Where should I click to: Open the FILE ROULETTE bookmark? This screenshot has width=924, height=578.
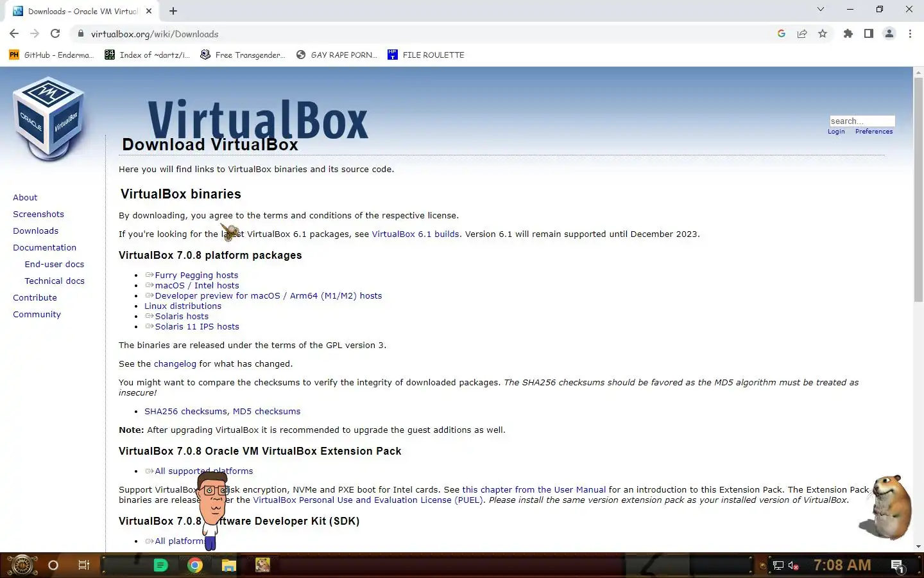point(425,55)
